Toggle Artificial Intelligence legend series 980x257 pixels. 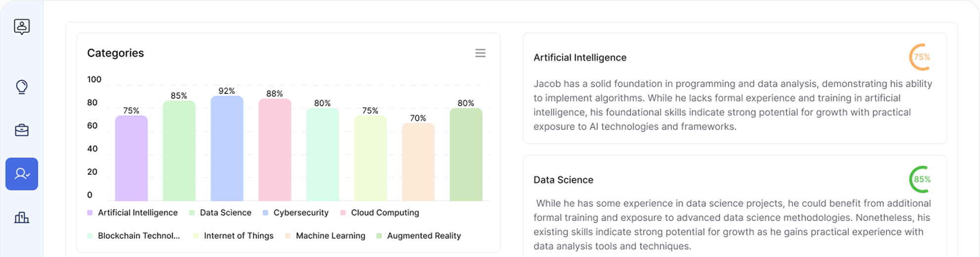point(132,213)
